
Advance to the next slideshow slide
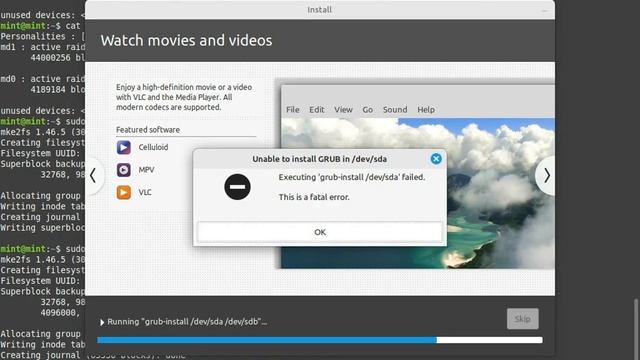547,176
